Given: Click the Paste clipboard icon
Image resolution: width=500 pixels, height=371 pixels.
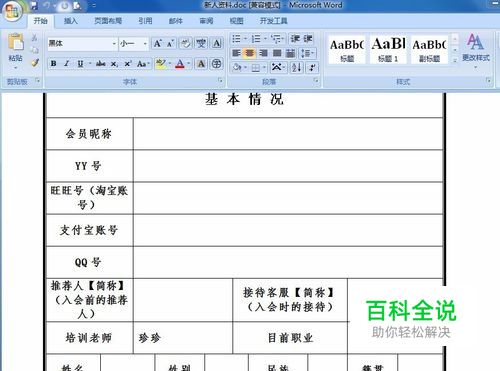Looking at the screenshot, I should pos(16,42).
